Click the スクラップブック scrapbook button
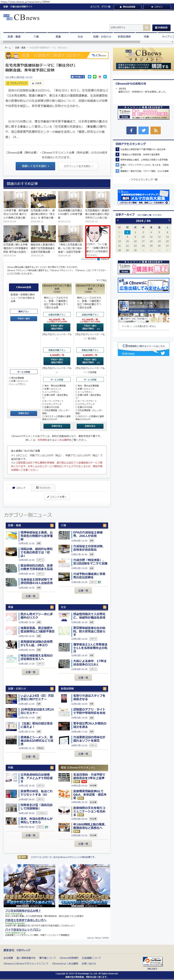The width and height of the screenshot is (174, 980). 17,83
